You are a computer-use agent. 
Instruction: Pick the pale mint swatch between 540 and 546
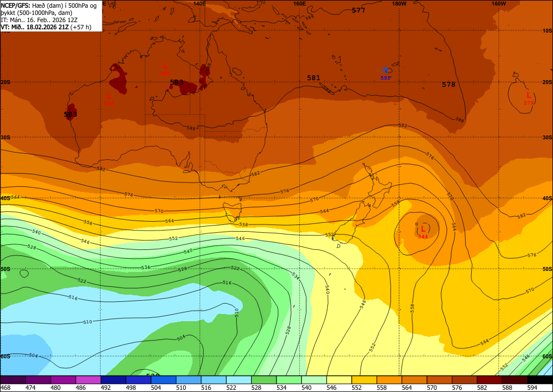[x=314, y=380]
